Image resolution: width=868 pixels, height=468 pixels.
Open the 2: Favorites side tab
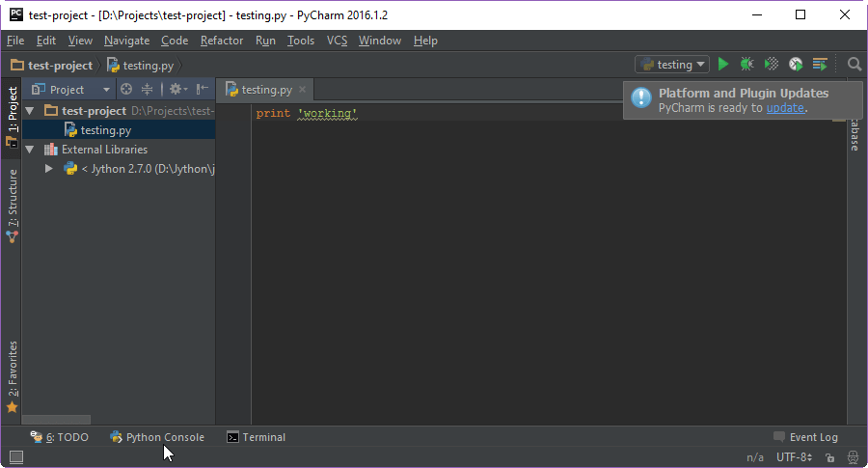tap(12, 376)
